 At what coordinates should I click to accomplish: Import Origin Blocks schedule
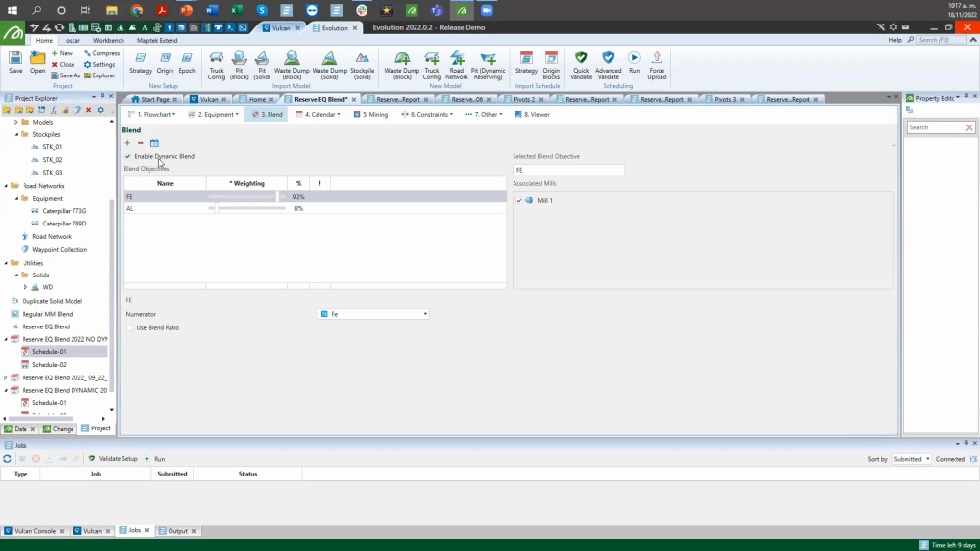pos(551,66)
